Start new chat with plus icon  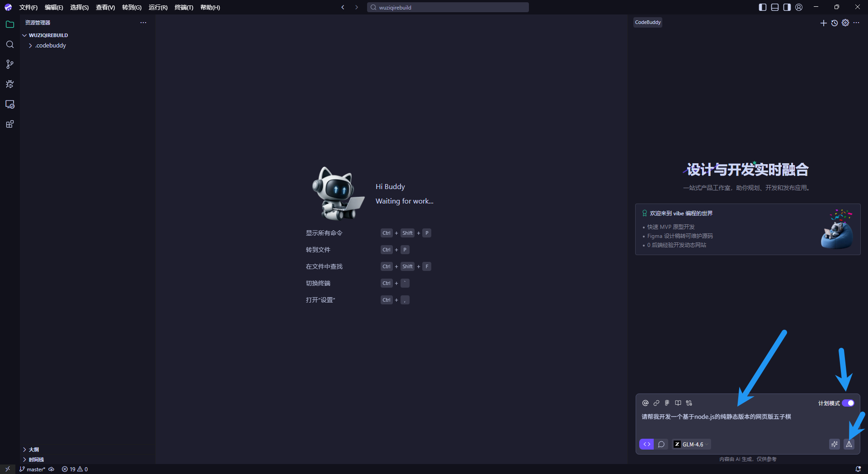click(x=823, y=23)
